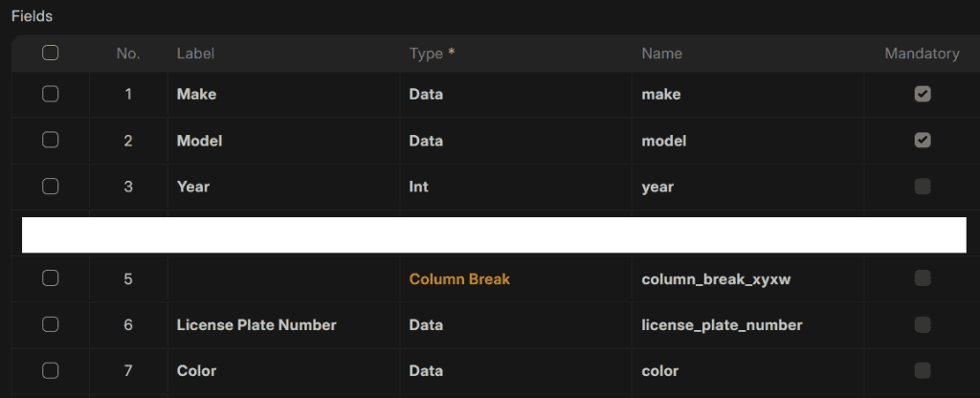Select the row checkbox for the Make field
Screen dimensions: 980x398
click(x=51, y=94)
